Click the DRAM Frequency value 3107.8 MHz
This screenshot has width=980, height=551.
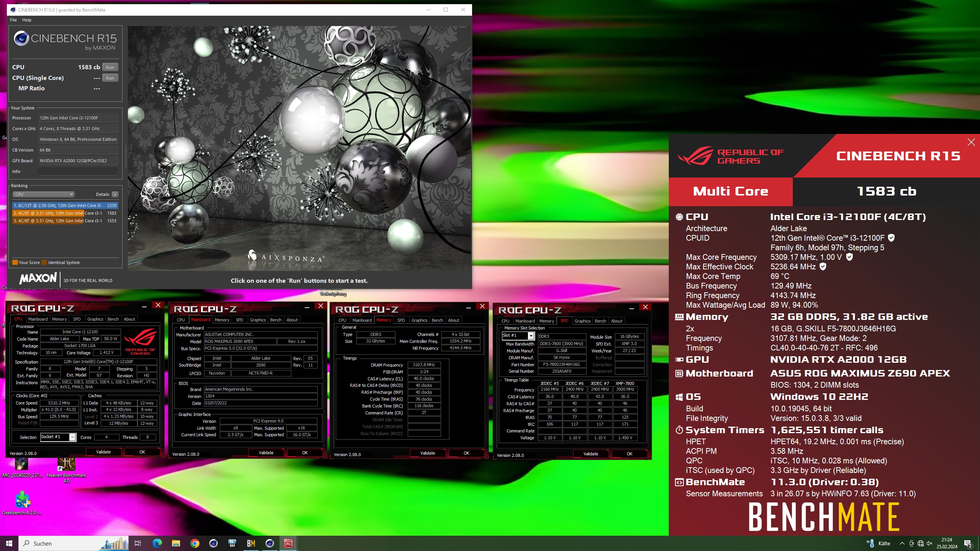(424, 365)
